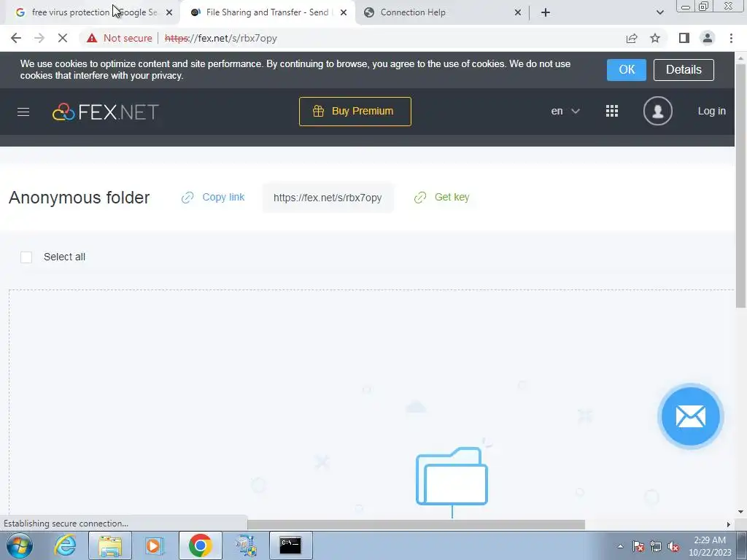Close the File Sharing and Transfer tab

pyautogui.click(x=344, y=12)
